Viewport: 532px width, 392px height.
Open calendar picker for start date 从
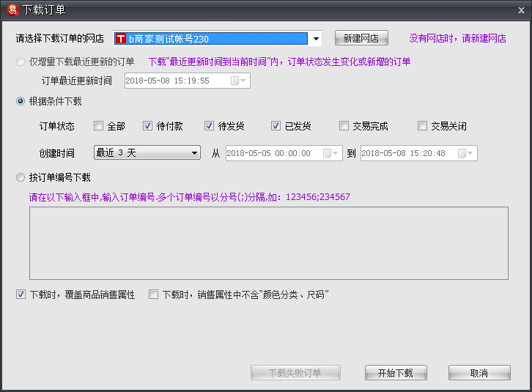330,153
